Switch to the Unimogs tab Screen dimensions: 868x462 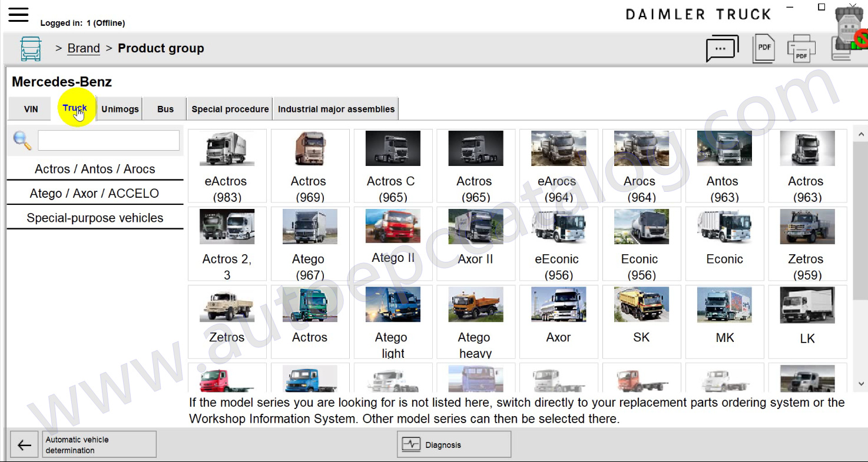[120, 109]
